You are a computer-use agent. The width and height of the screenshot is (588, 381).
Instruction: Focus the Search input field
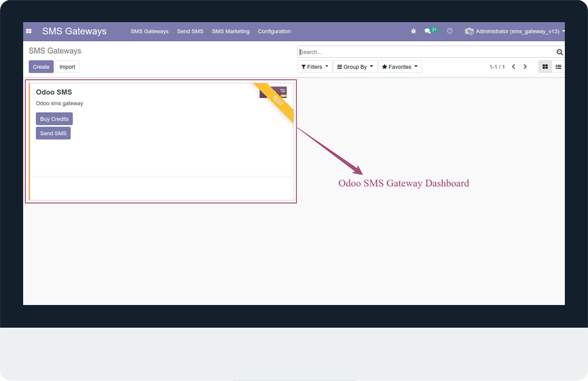point(427,52)
